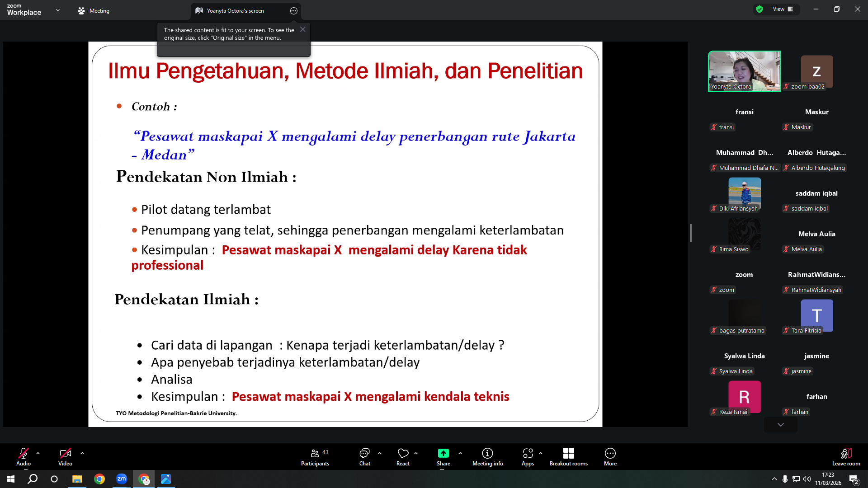Select Yoanyta Octora's video thumbnail
This screenshot has height=488, width=868.
point(745,71)
